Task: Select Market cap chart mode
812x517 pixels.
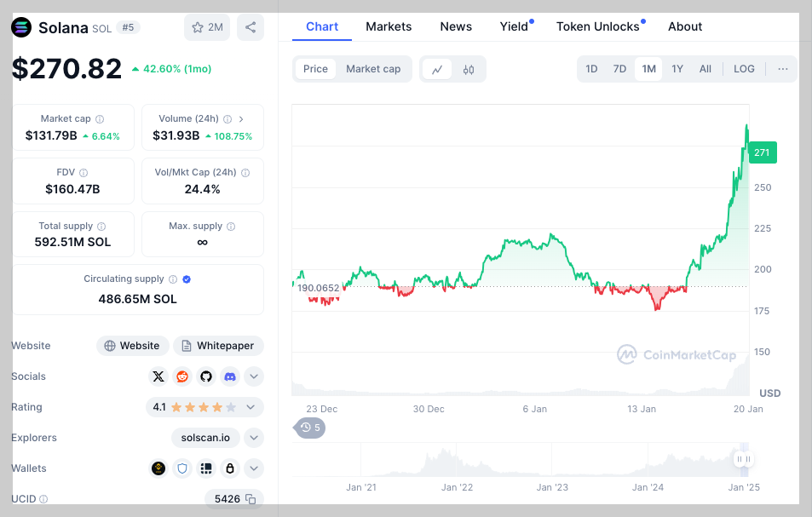Action: point(373,69)
